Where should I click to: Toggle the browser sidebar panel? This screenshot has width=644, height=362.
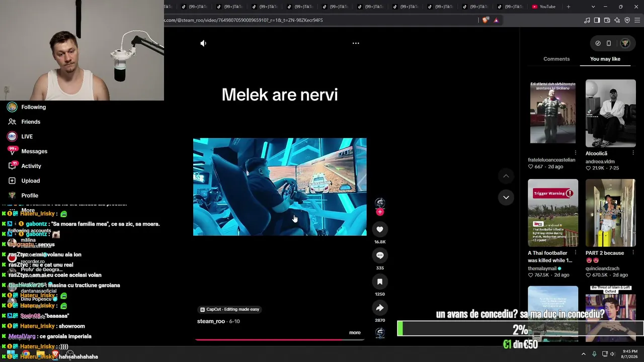click(597, 20)
